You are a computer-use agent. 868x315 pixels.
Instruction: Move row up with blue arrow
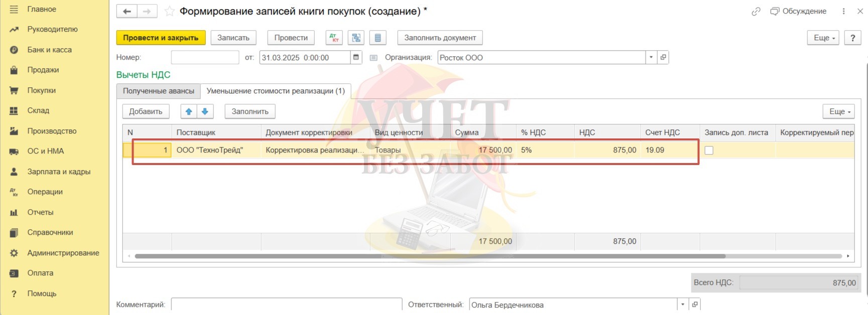189,111
